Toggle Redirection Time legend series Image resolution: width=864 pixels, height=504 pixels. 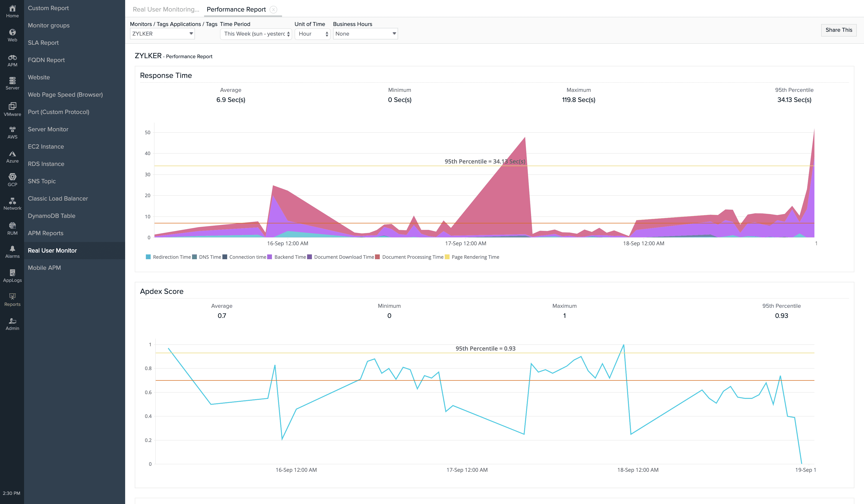171,257
